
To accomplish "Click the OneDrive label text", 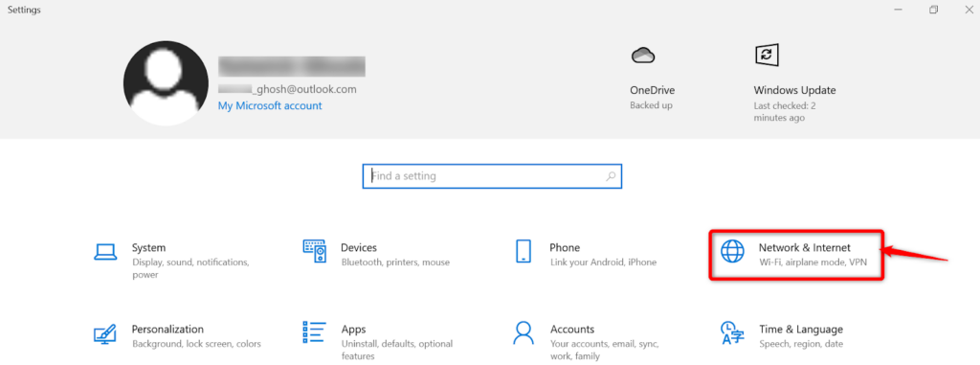I will (x=653, y=90).
